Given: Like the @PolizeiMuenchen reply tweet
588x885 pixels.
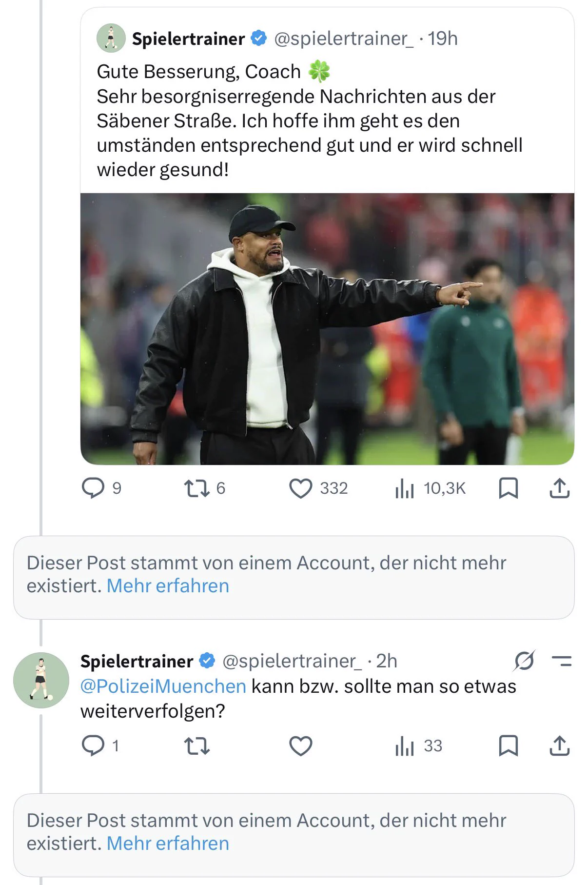Looking at the screenshot, I should [301, 746].
